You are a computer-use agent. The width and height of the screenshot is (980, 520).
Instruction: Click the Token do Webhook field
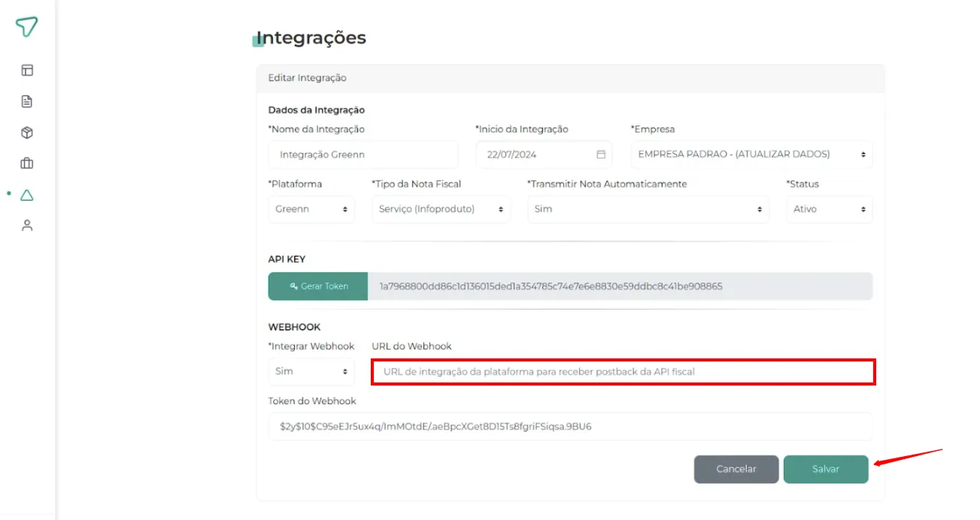570,427
